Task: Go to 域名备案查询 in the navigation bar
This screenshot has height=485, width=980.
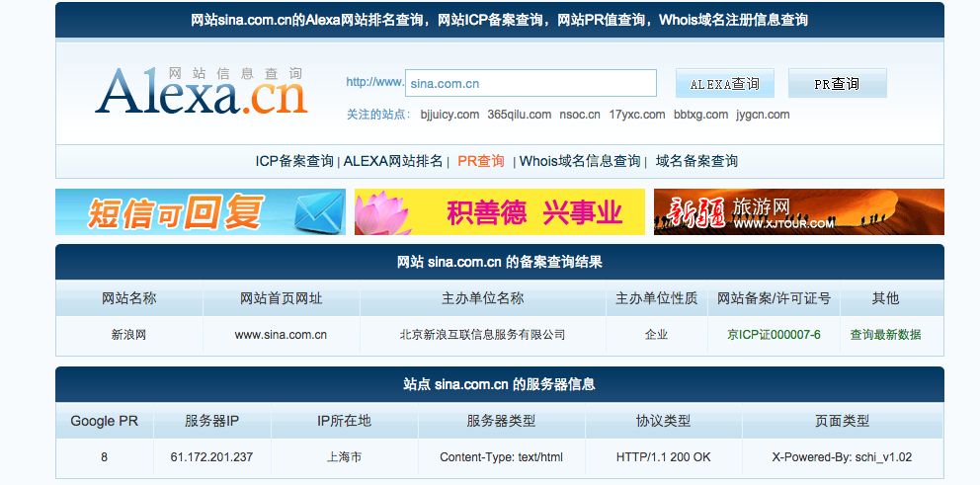Action: (x=696, y=161)
